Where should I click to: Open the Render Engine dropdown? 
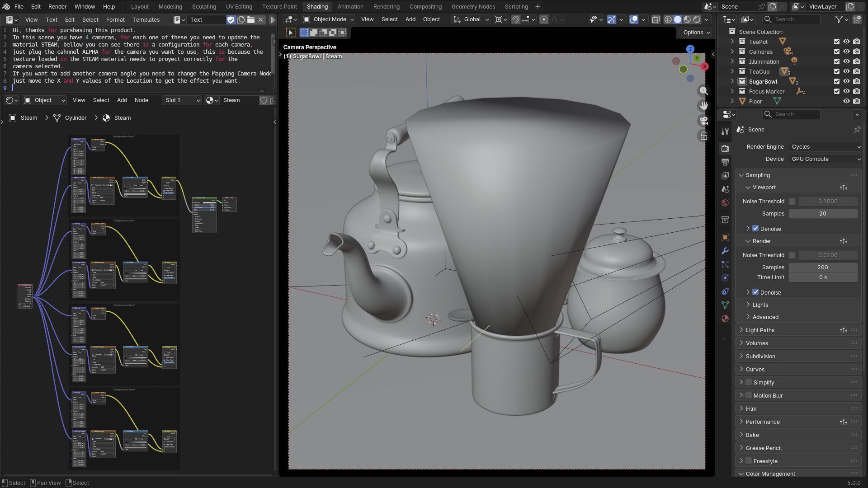tap(825, 147)
